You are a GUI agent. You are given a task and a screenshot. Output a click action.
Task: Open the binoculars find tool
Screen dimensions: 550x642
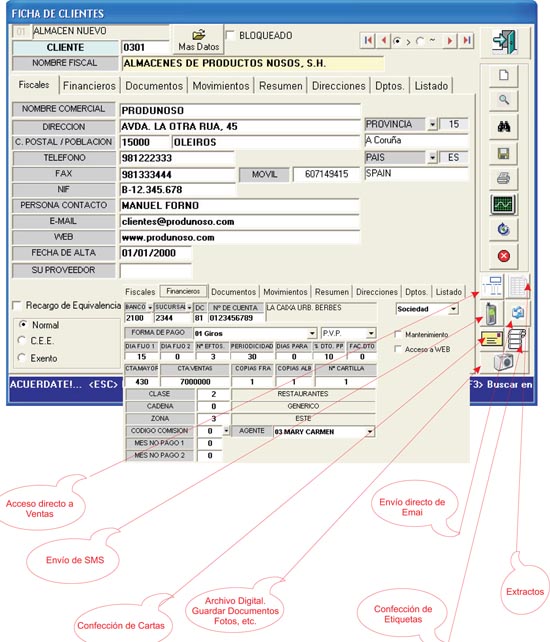point(503,127)
